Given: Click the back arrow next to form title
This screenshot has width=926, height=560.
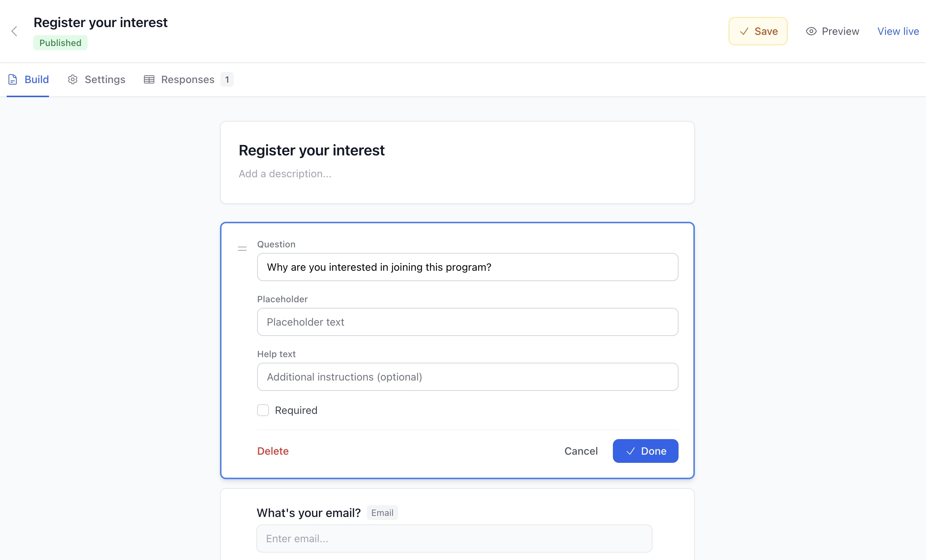Looking at the screenshot, I should click(14, 31).
